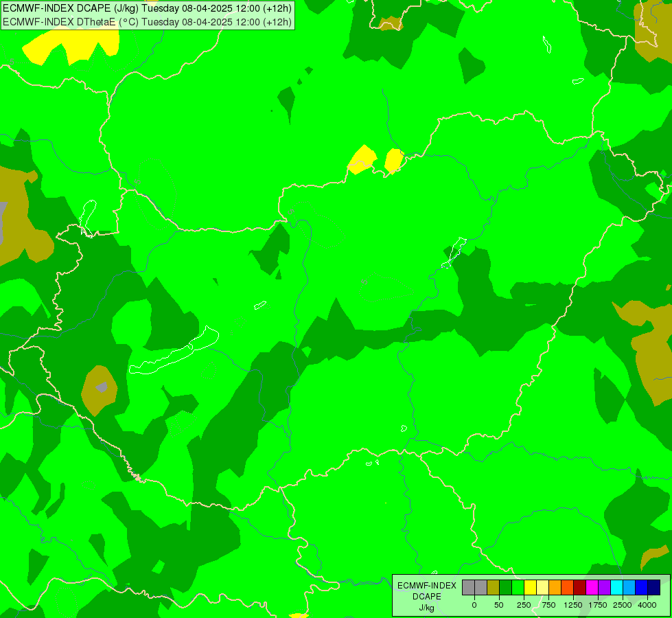
Task: Click the DThetaE title line in header
Action: (147, 22)
